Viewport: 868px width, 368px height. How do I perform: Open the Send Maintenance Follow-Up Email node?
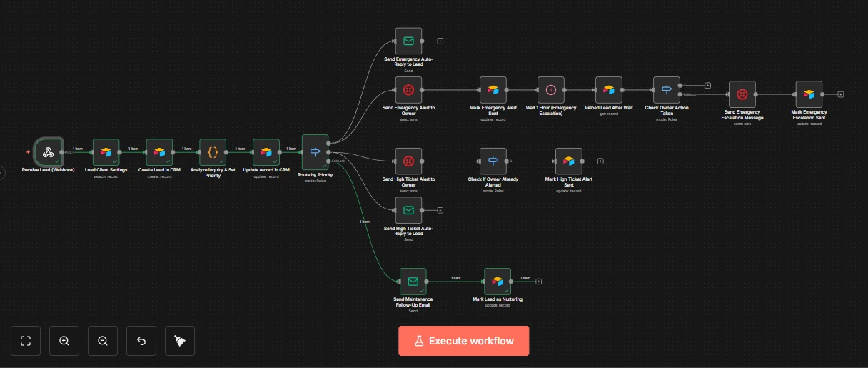click(413, 282)
